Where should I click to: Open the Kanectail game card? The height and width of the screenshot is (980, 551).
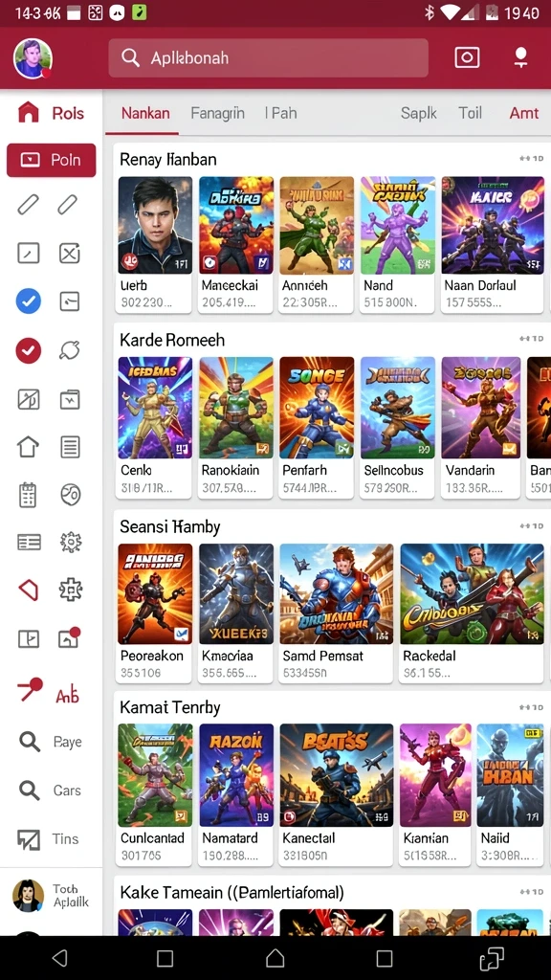click(x=336, y=794)
